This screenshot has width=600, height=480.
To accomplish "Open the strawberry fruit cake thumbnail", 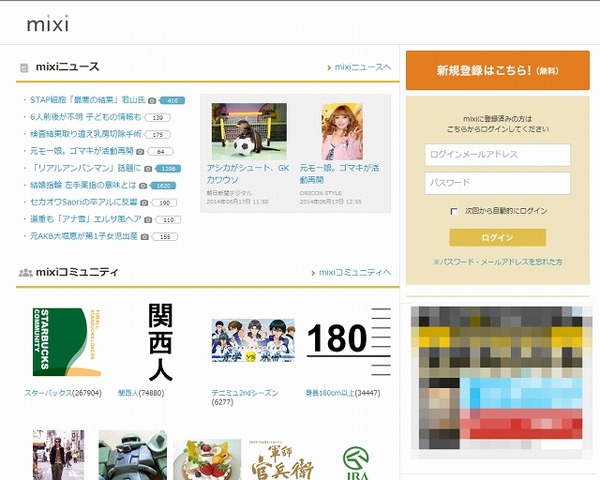I will pyautogui.click(x=207, y=459).
